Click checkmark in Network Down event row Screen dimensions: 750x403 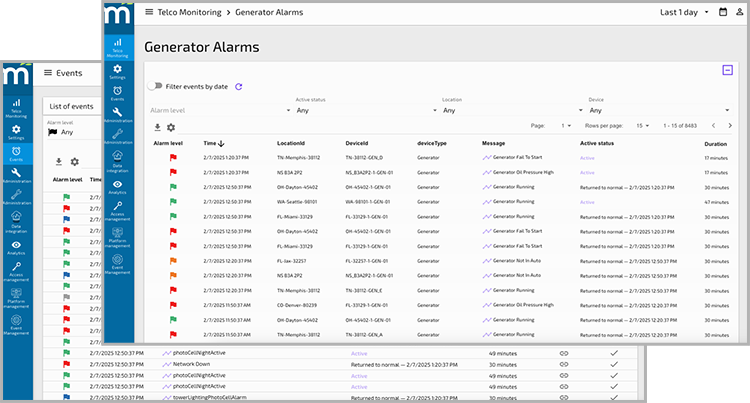tap(614, 364)
